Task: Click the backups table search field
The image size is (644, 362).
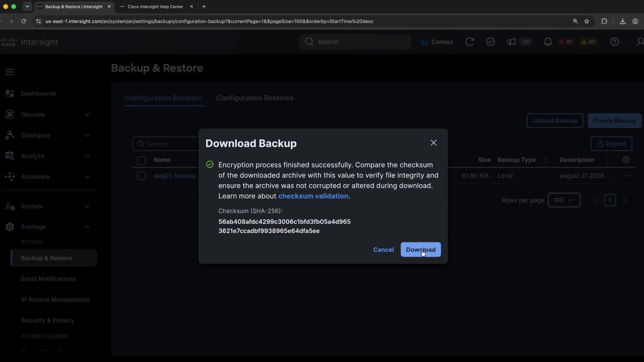Action: click(166, 144)
